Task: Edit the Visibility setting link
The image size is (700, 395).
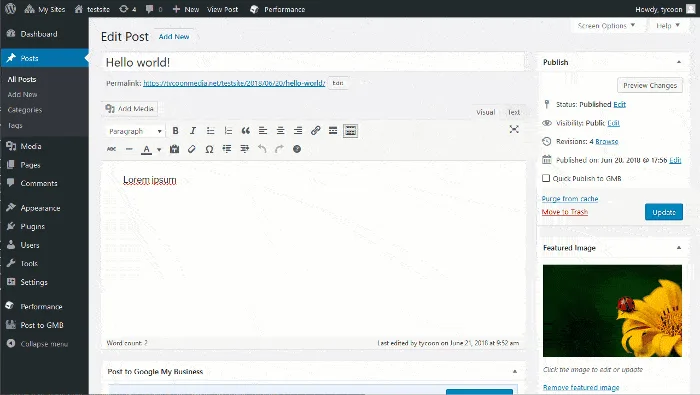Action: [613, 123]
